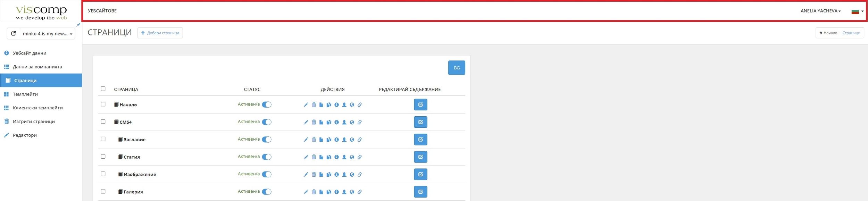The width and height of the screenshot is (868, 201).
Task: Open website in new window icon button
Action: click(x=14, y=34)
